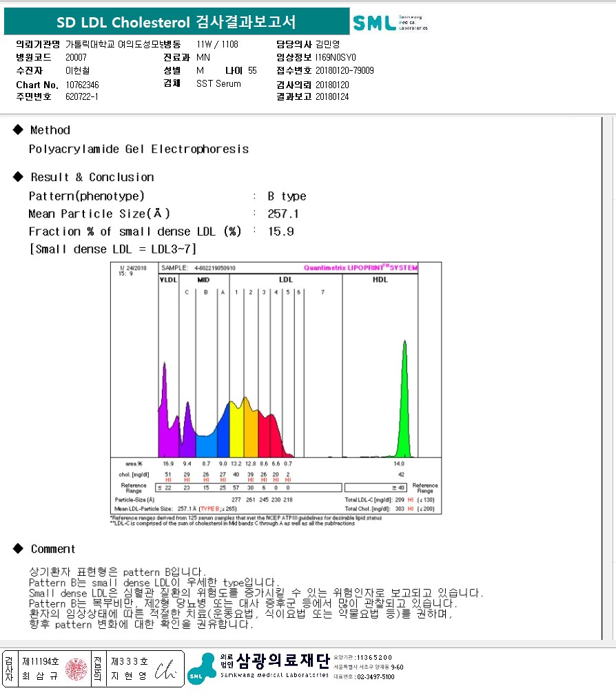Click the red examiner seal stamp
616x695 pixels.
[76, 670]
